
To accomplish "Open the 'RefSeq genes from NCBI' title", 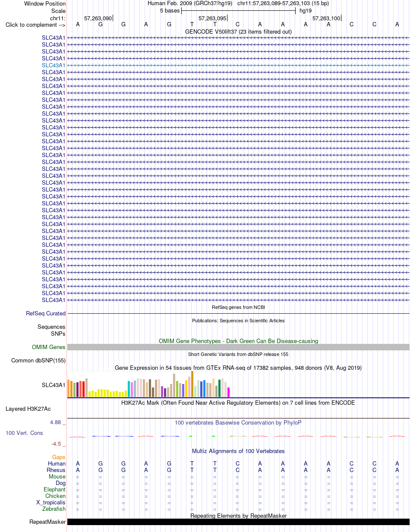I will (x=238, y=307).
